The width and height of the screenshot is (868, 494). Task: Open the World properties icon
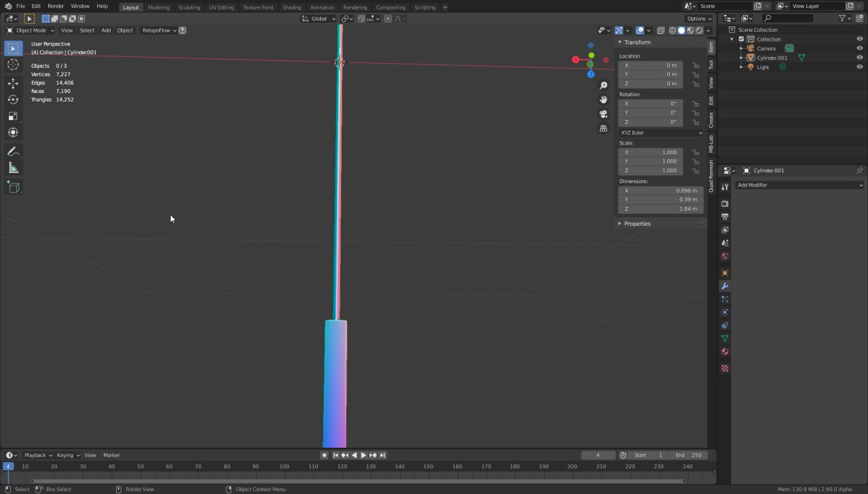point(725,256)
